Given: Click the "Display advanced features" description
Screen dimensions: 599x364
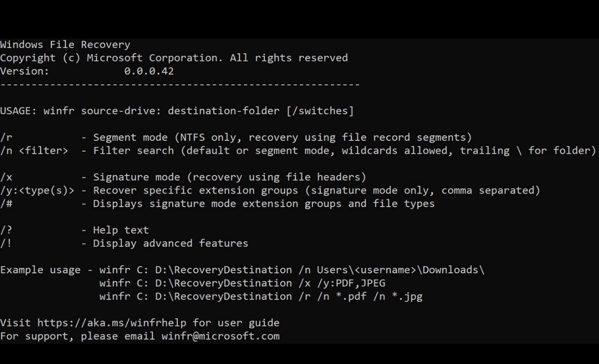Looking at the screenshot, I should point(170,243).
